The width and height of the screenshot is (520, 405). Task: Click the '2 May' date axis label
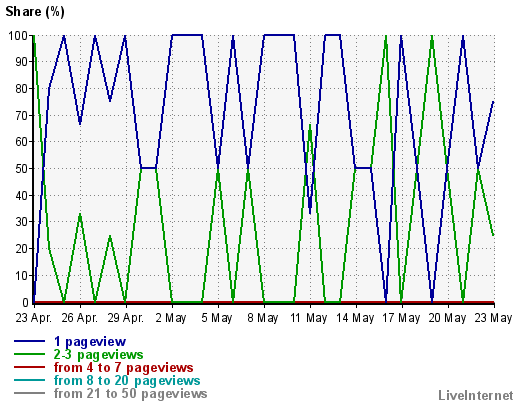[x=171, y=318]
